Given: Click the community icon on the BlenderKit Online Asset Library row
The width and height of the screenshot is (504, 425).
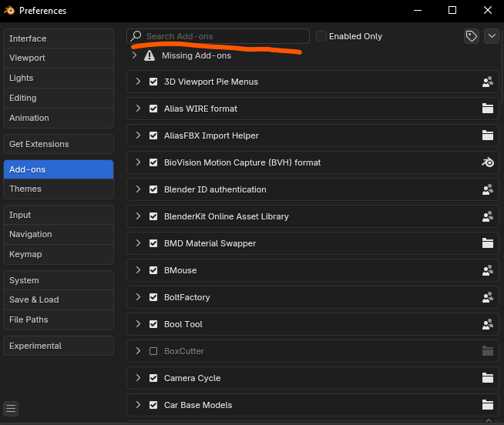Looking at the screenshot, I should (x=488, y=216).
